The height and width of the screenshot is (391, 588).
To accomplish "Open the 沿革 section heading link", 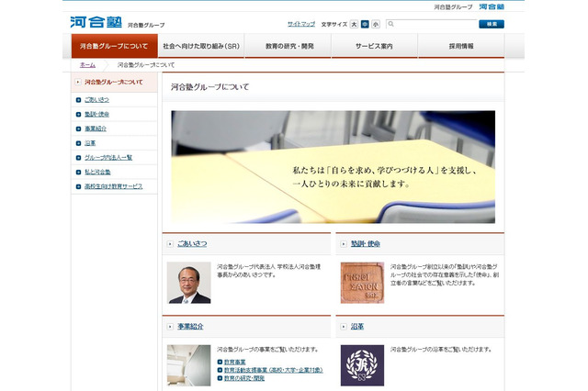I will 357,327.
